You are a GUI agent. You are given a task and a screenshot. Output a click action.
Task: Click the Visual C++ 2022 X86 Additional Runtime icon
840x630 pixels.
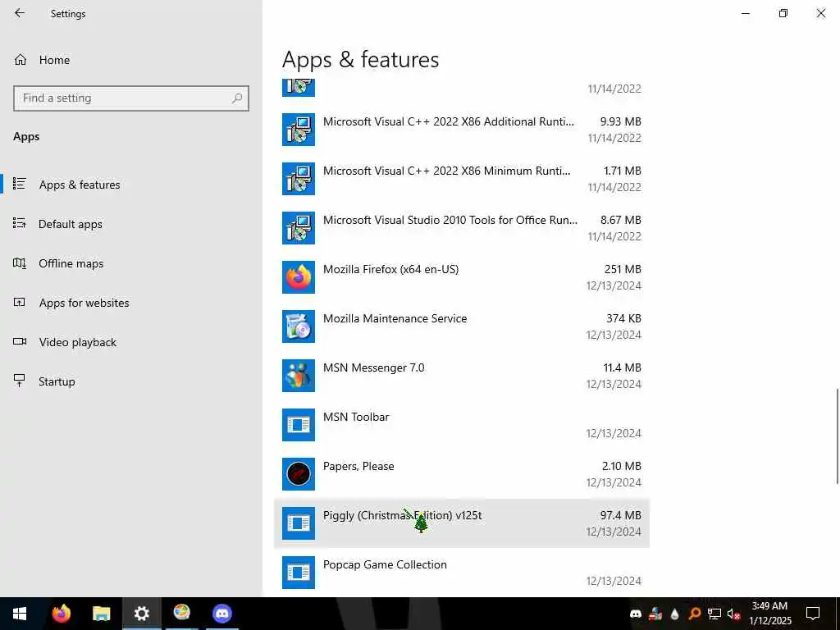tap(299, 130)
